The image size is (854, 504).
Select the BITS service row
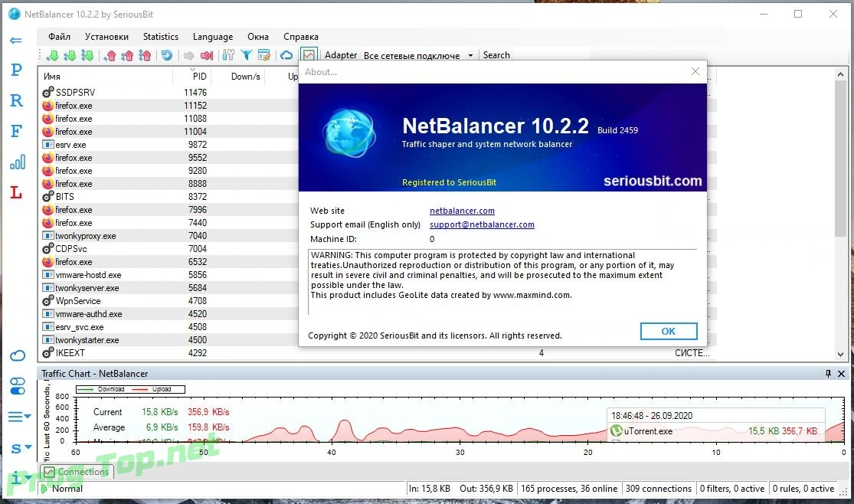tap(169, 197)
